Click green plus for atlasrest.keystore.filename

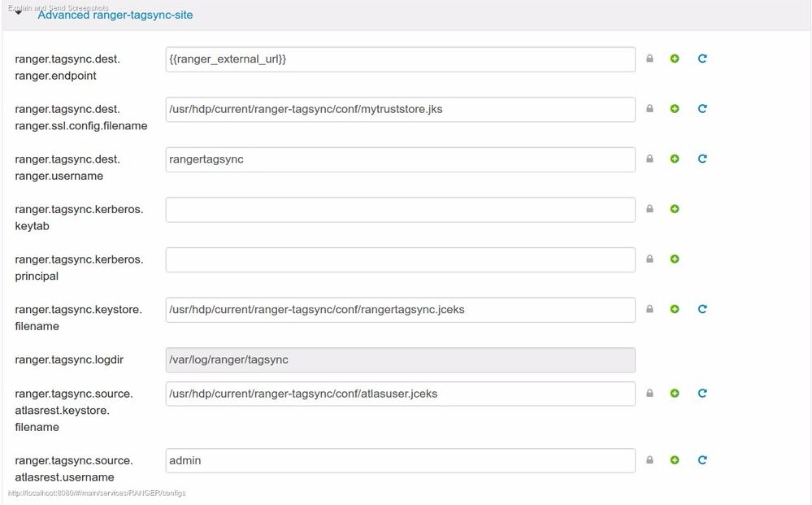pyautogui.click(x=675, y=394)
